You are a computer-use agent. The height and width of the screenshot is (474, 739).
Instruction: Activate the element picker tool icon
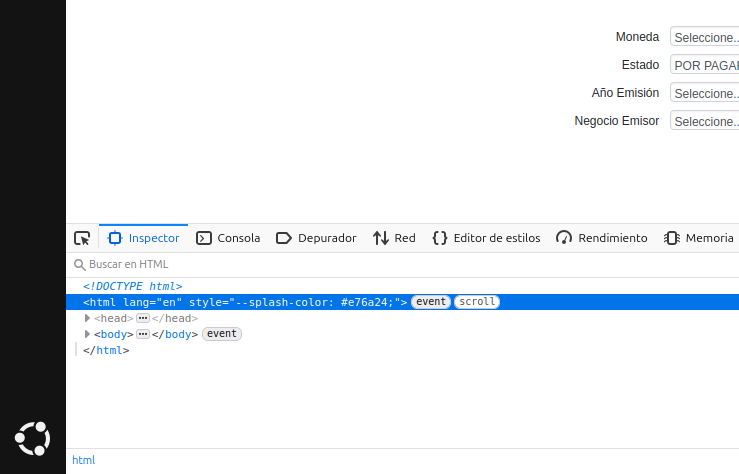(x=82, y=238)
